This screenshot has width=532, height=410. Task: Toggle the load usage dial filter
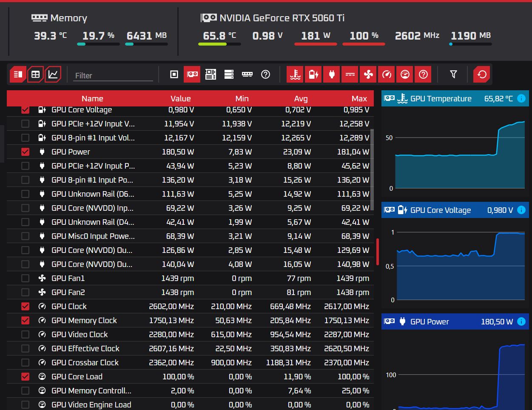tap(405, 75)
